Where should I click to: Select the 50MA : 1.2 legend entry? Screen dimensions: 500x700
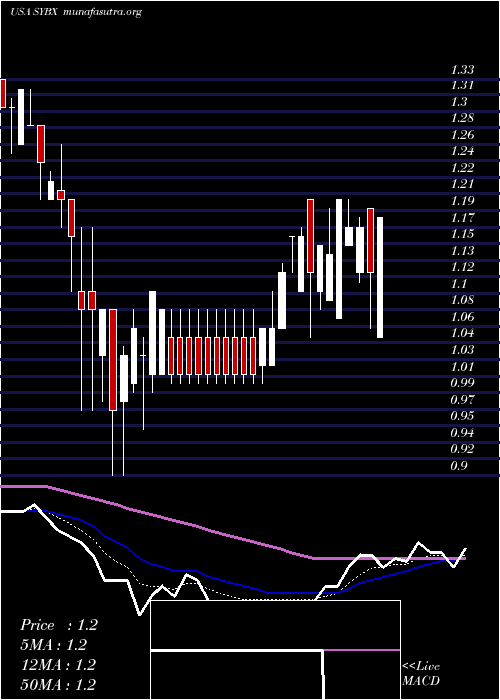pyautogui.click(x=58, y=684)
